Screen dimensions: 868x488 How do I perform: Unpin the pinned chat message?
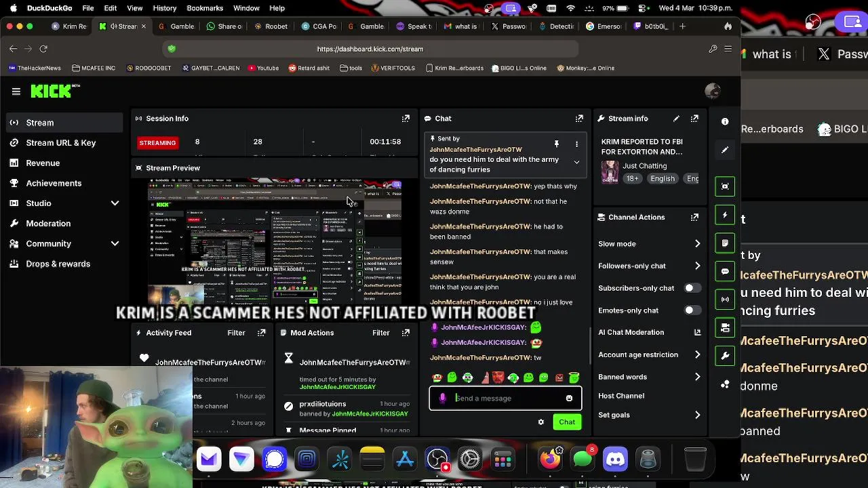(556, 144)
